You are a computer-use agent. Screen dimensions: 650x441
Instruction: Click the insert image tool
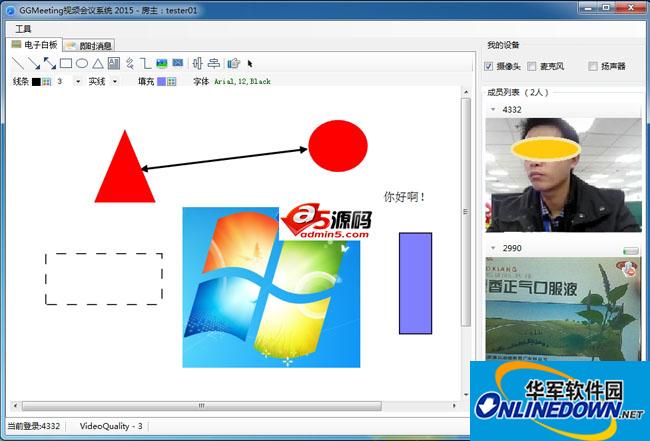tap(162, 63)
